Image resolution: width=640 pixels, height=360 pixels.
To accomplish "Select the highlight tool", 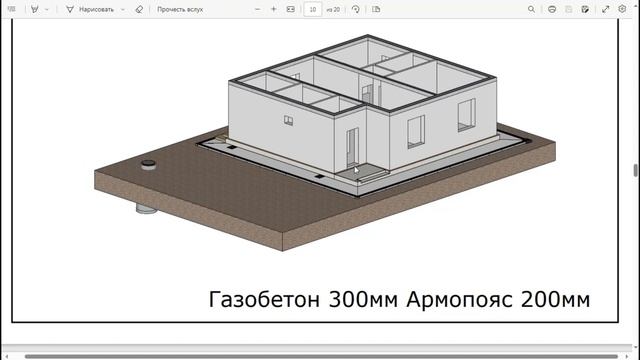I will (x=35, y=9).
